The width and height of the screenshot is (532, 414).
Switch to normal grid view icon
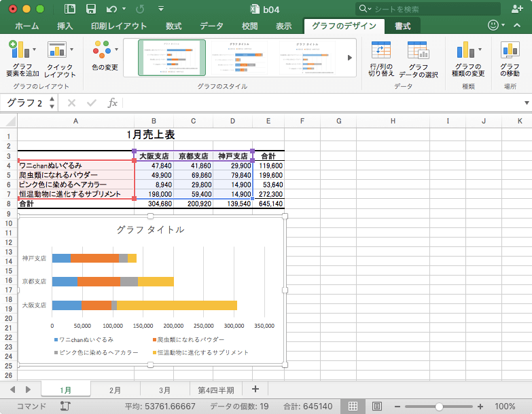[x=353, y=406]
